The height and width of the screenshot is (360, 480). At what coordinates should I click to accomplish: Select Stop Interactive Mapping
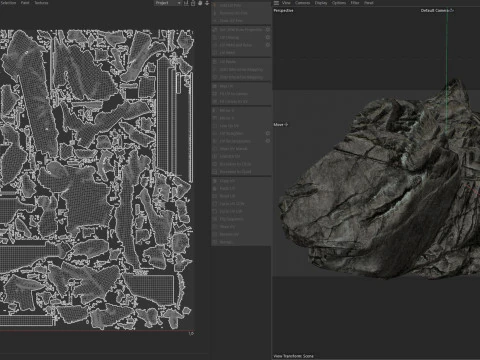coord(241,77)
